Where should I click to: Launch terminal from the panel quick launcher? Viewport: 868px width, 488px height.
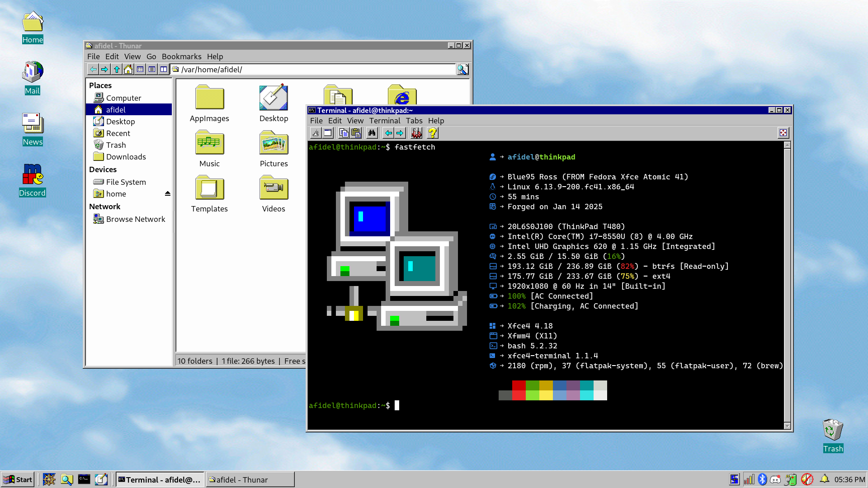pyautogui.click(x=84, y=479)
